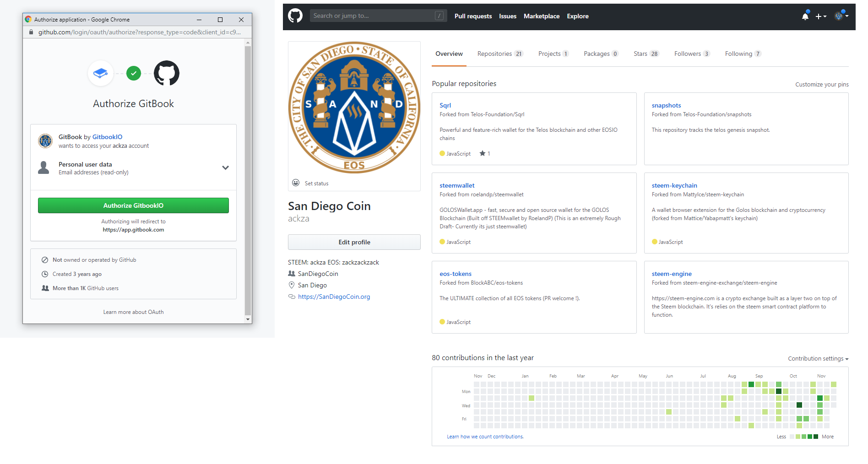Open the Followers tab
Image resolution: width=868 pixels, height=464 pixels.
point(692,54)
